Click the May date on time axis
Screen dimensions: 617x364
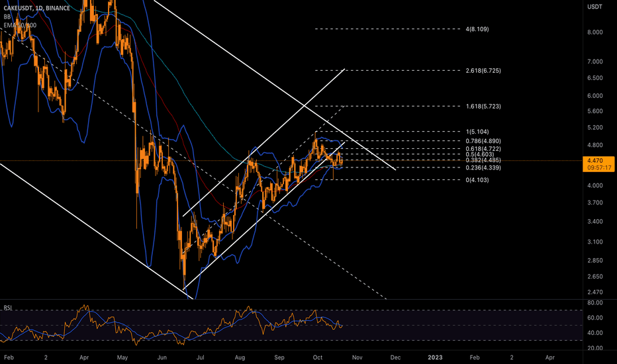122,357
